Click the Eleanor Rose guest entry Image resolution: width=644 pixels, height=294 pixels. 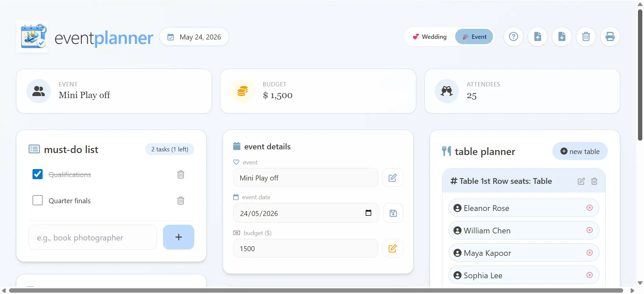coord(524,208)
